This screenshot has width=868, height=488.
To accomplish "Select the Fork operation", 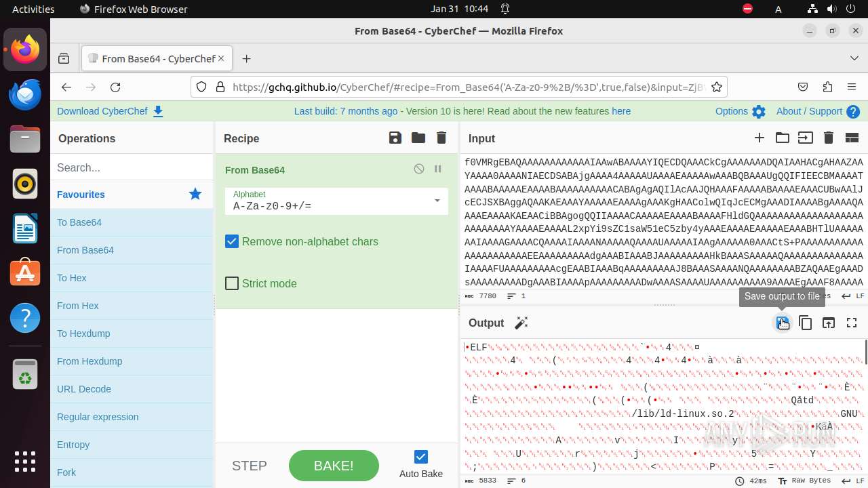I will 132,472.
